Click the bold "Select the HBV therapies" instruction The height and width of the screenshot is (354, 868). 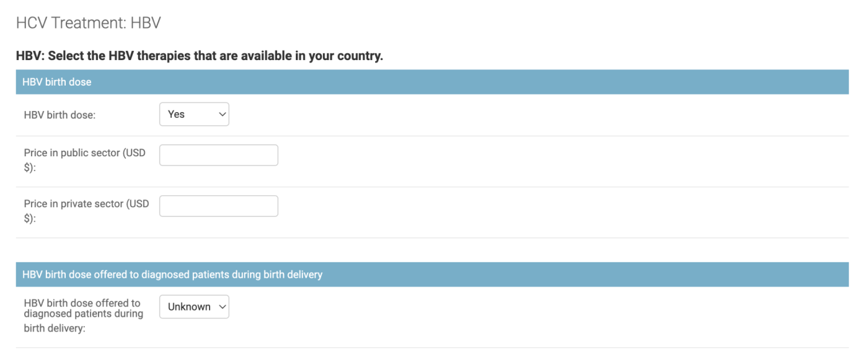(200, 56)
